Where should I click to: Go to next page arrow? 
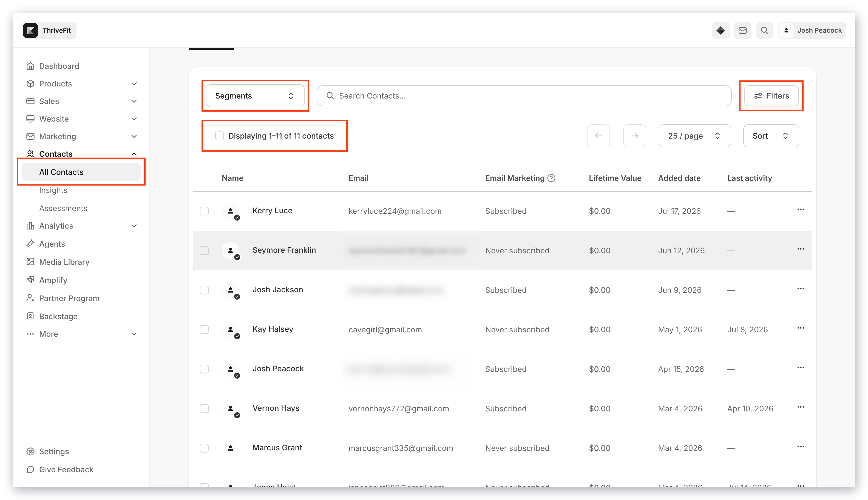point(634,136)
